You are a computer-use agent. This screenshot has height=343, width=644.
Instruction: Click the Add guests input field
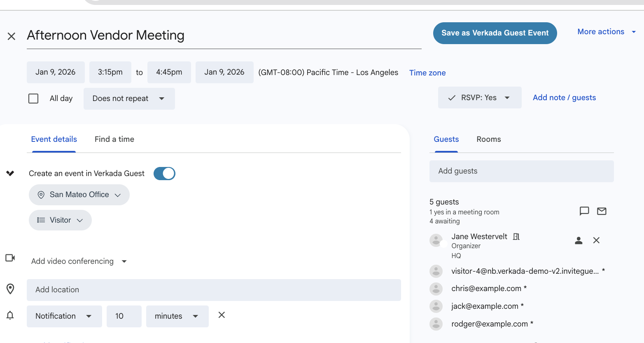521,171
